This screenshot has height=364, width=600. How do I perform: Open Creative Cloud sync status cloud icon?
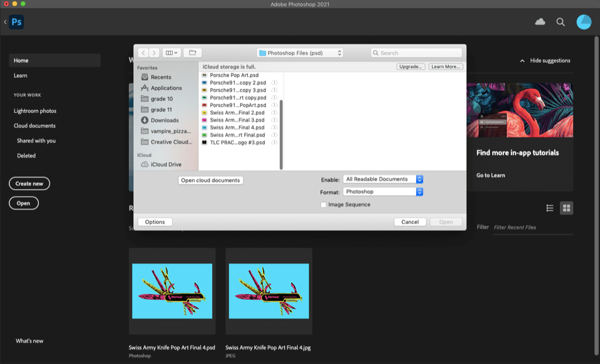pyautogui.click(x=540, y=22)
